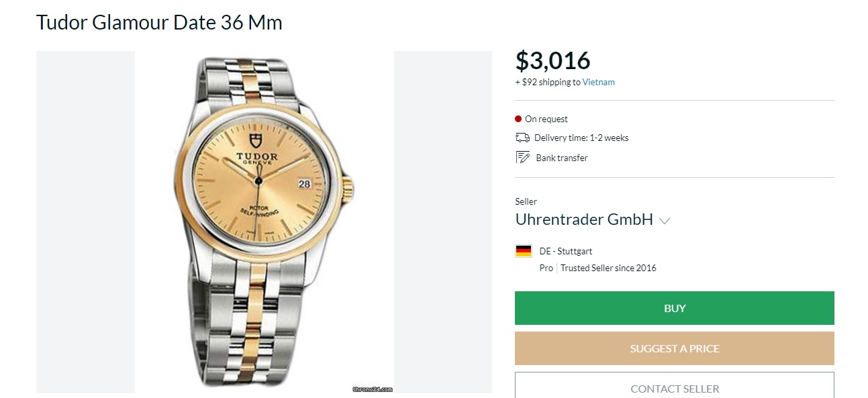Click the Pro seller badge text
This screenshot has width=868, height=398.
click(x=546, y=268)
